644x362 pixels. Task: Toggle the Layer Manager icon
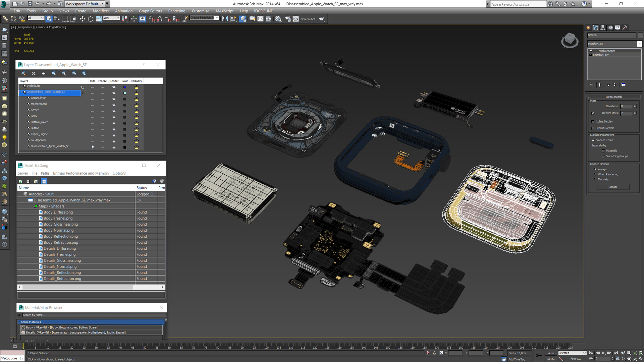(x=243, y=19)
